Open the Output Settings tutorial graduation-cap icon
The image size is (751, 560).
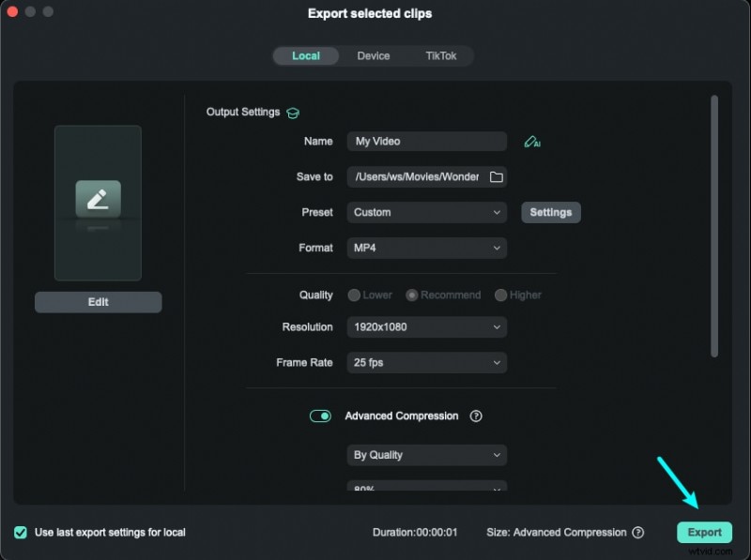(292, 112)
